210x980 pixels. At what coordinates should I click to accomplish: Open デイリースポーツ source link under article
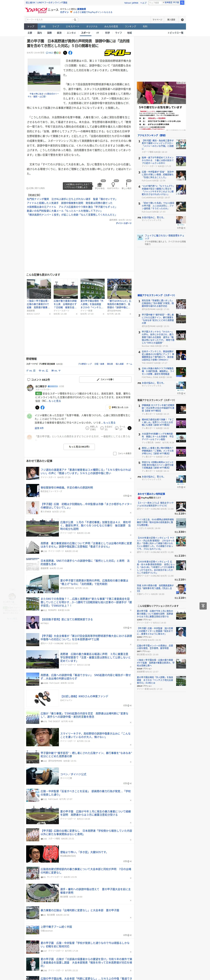click(123, 223)
